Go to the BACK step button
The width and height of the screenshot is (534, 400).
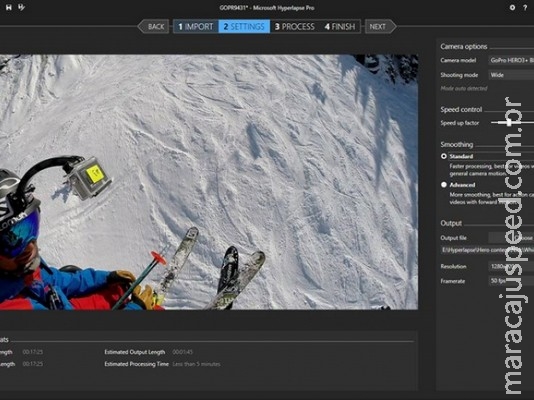[x=153, y=27]
